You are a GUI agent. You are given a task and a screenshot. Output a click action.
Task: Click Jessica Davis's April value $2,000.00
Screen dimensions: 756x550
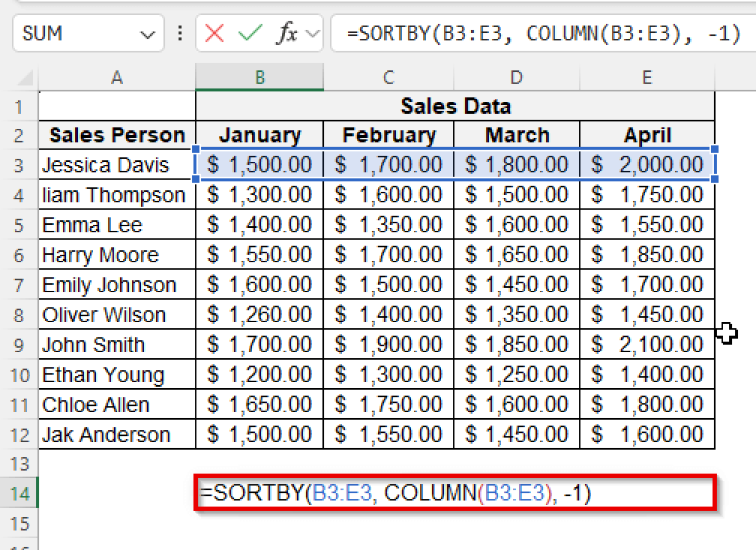[647, 165]
